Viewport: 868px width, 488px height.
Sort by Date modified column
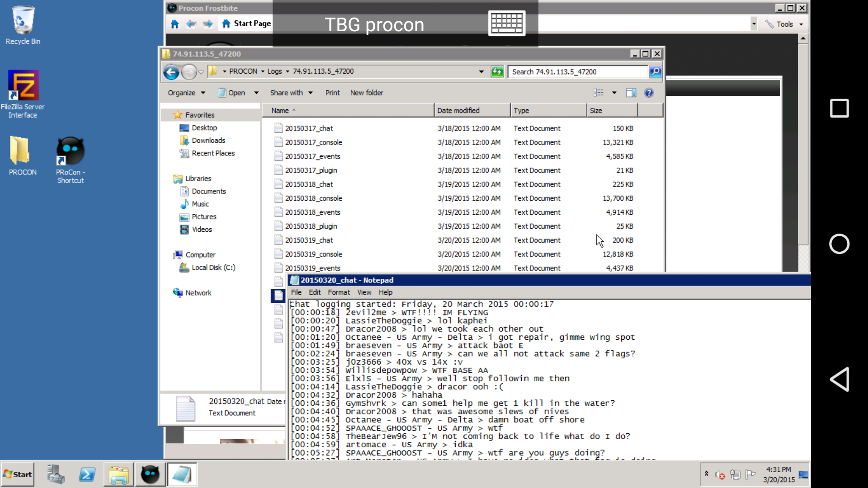pyautogui.click(x=472, y=110)
